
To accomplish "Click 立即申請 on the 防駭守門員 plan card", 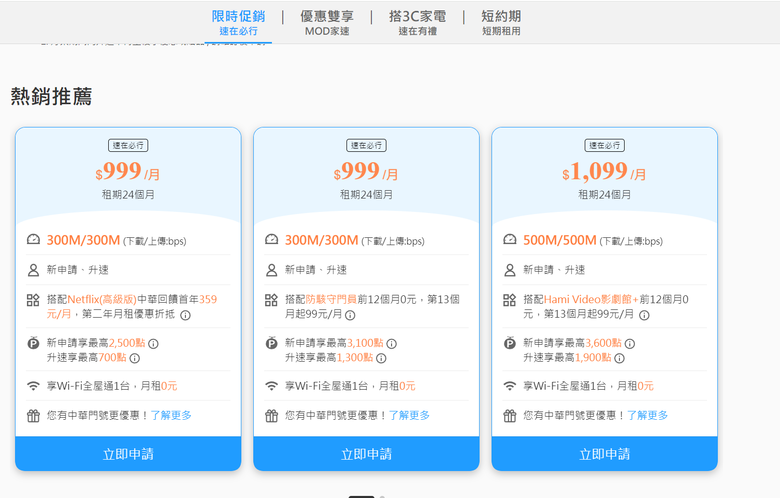I will click(366, 454).
